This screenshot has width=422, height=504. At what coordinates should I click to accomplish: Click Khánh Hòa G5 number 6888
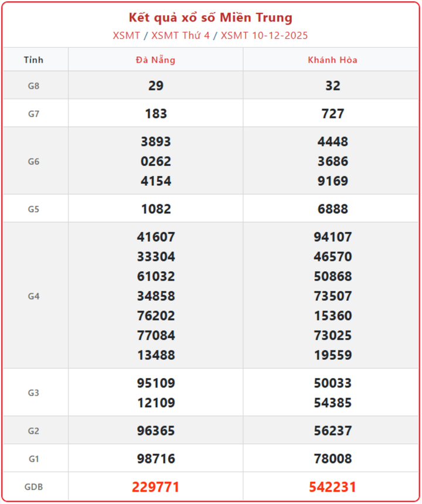pos(332,209)
